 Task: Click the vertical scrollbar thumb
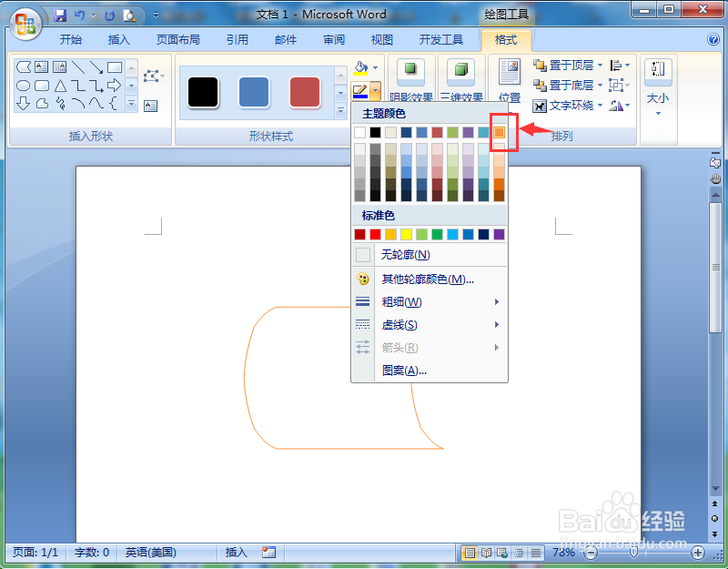pos(715,268)
